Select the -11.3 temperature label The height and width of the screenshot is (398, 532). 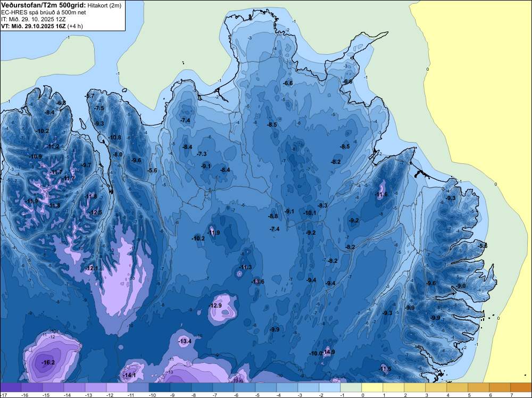click(x=245, y=267)
